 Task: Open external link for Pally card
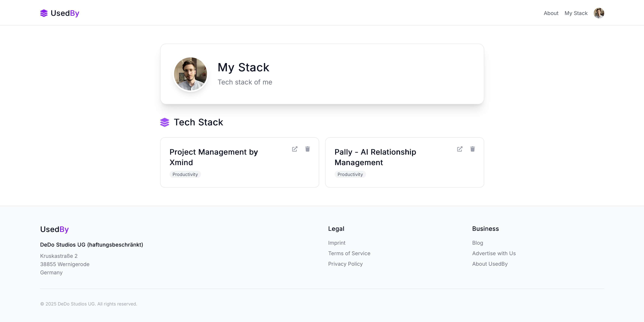[x=460, y=149]
